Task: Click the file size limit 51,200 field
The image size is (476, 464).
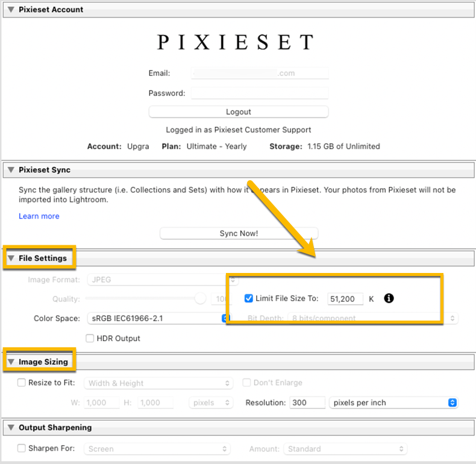Action: [345, 299]
